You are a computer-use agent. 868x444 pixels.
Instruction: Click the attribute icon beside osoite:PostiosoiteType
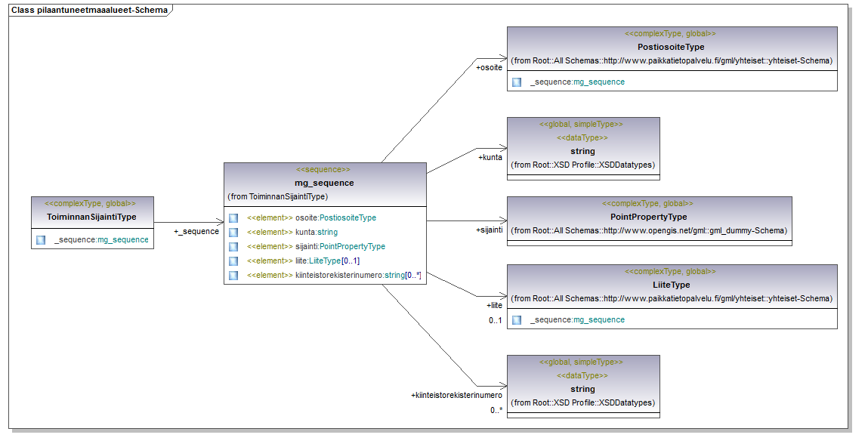coord(233,218)
